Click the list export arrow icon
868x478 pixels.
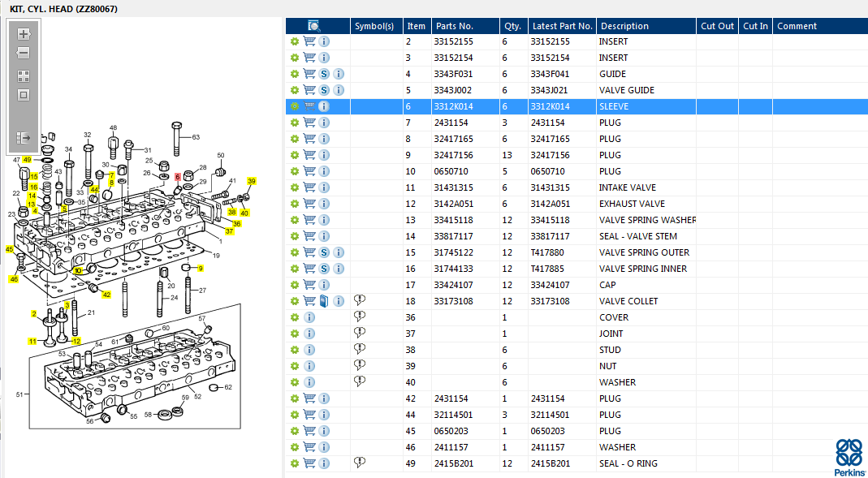pyautogui.click(x=24, y=137)
